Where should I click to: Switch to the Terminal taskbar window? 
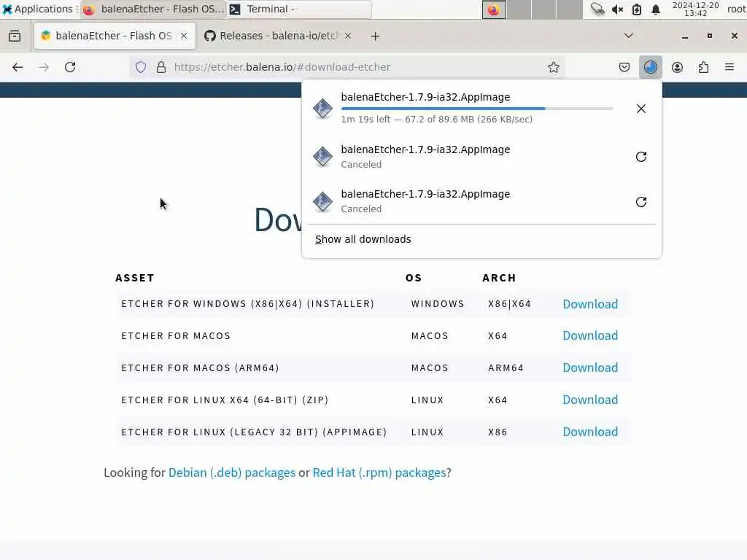(x=299, y=9)
